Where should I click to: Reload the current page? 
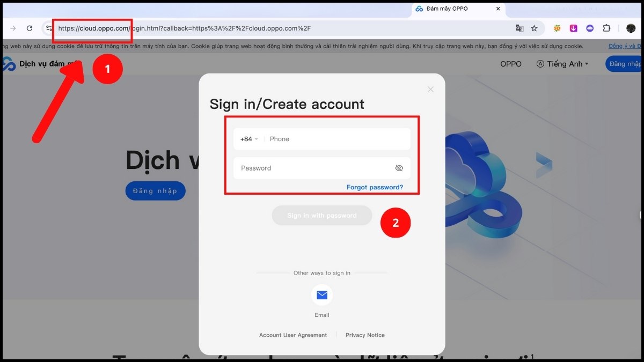[x=30, y=28]
